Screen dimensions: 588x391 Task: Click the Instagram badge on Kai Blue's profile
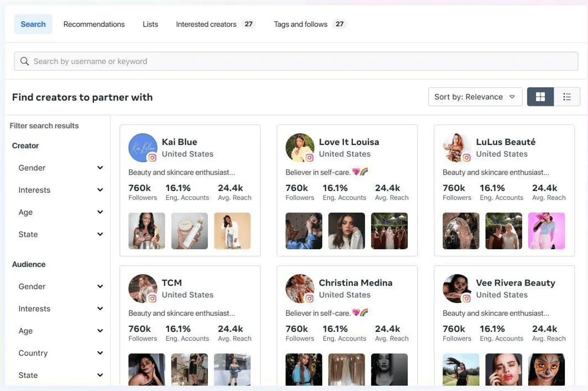[x=153, y=157]
